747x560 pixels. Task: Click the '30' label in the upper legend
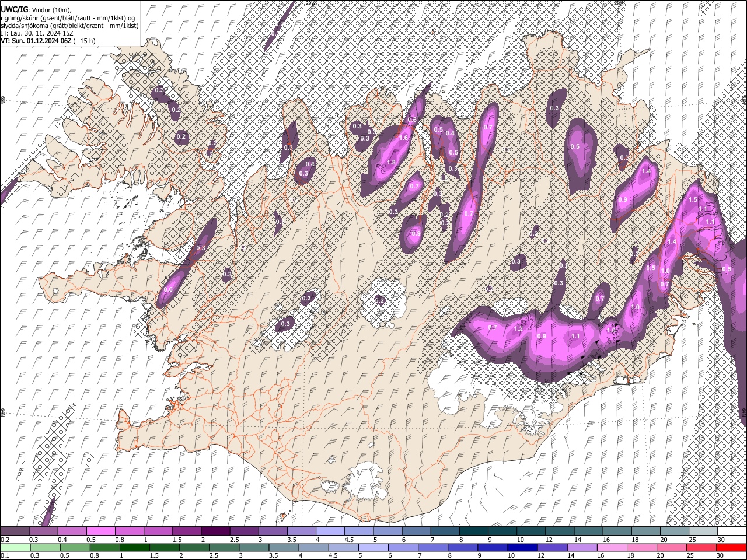click(721, 540)
